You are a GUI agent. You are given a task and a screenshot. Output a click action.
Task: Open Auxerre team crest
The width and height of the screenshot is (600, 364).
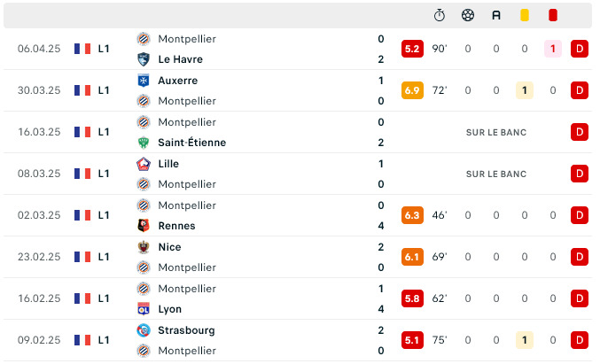(143, 81)
